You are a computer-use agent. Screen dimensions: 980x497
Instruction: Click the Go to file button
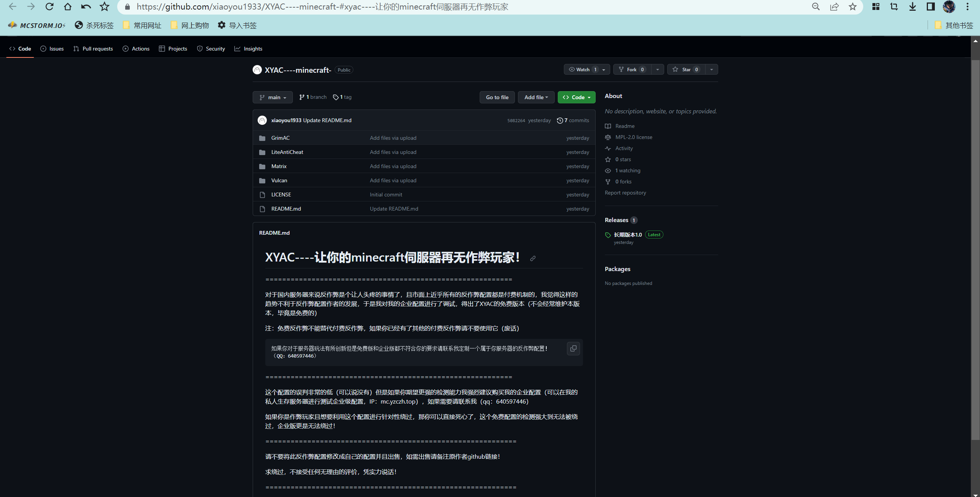(x=497, y=97)
